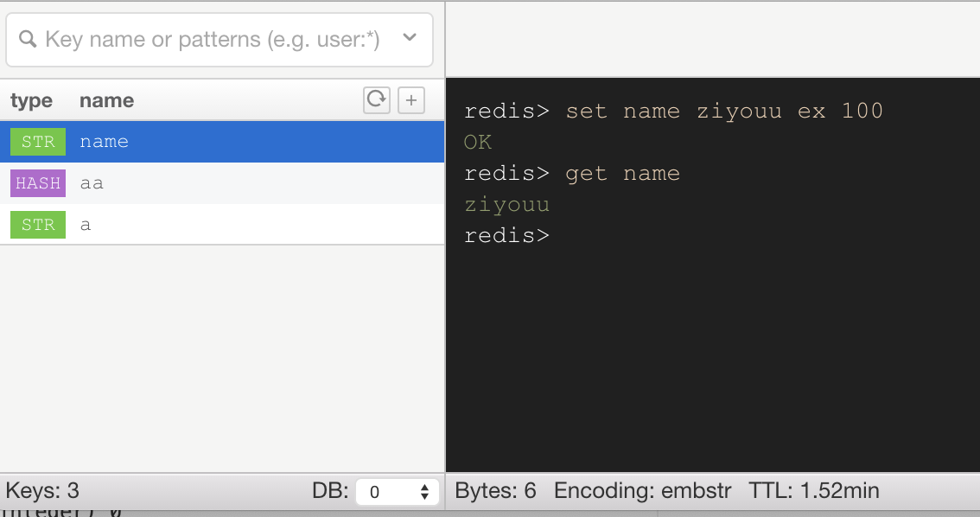The image size is (980, 517).
Task: Expand the key pattern search dropdown chevron
Action: (410, 37)
